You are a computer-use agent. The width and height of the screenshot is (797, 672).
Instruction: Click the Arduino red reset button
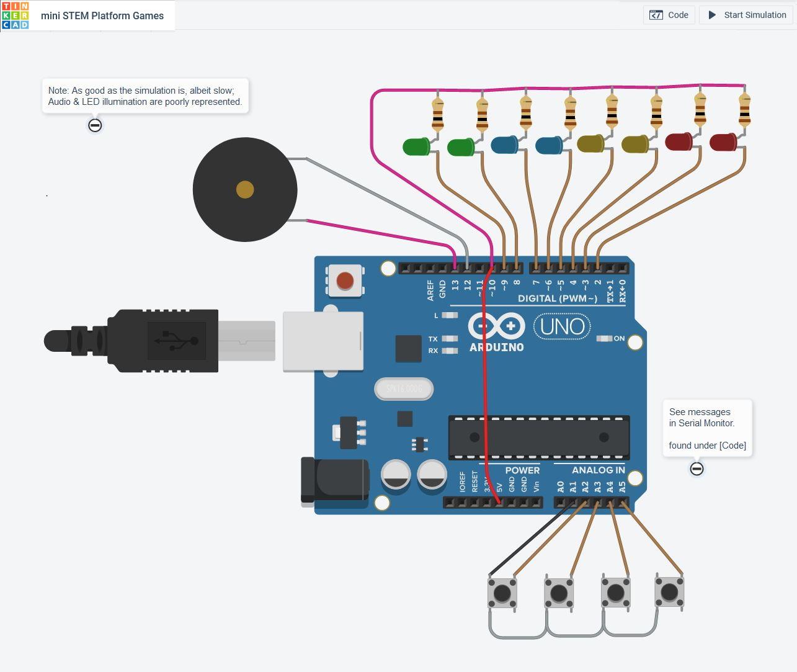pyautogui.click(x=345, y=281)
